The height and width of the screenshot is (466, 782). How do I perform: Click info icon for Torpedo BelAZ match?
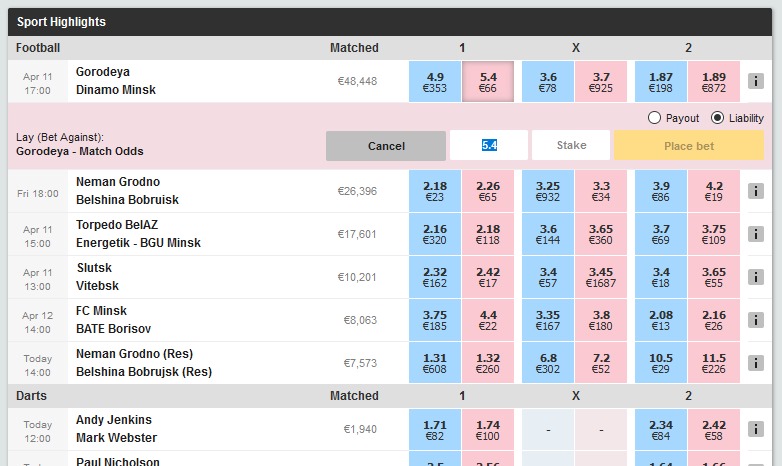756,234
